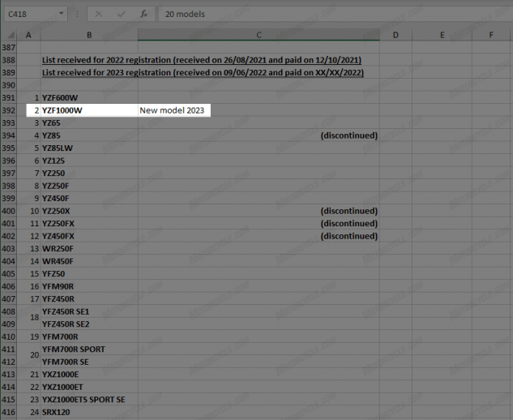This screenshot has width=513, height=420.
Task: Click the Enter checkmark icon in formula bar
Action: click(x=121, y=14)
